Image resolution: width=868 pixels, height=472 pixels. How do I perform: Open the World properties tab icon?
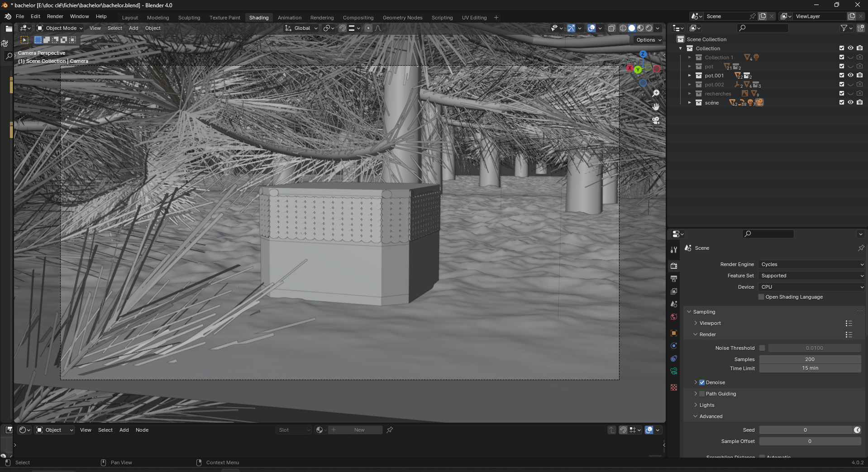pos(674,317)
